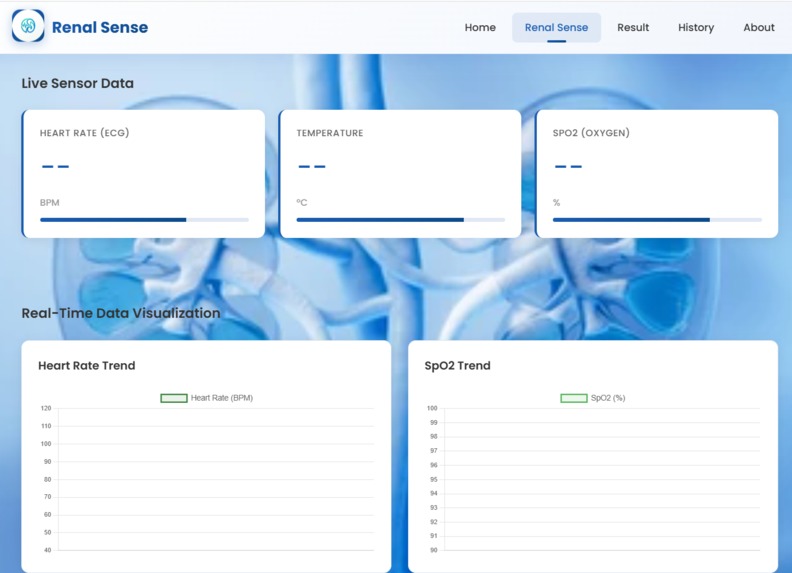Screen dimensions: 792x573
Task: Click the 40 axis label on heart rate chart
Action: pyautogui.click(x=47, y=550)
